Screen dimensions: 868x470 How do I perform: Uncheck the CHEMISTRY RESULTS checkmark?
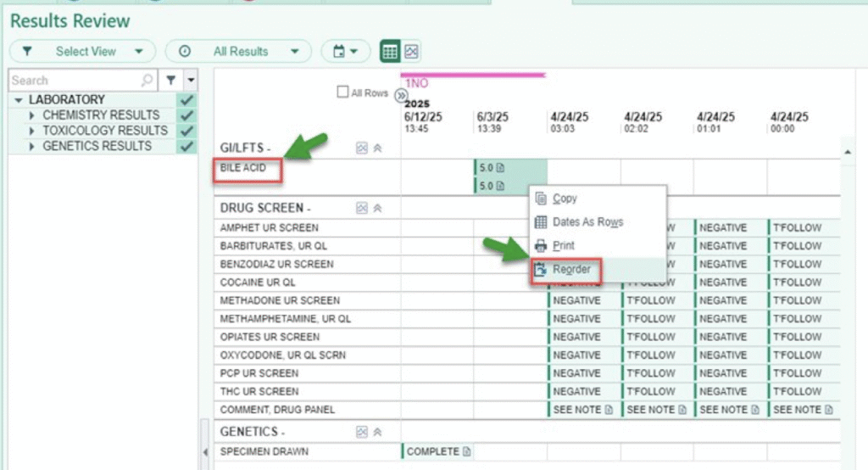(187, 115)
